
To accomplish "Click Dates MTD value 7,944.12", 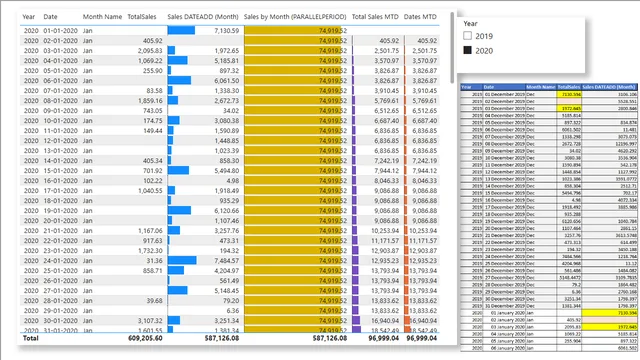I will (424, 171).
